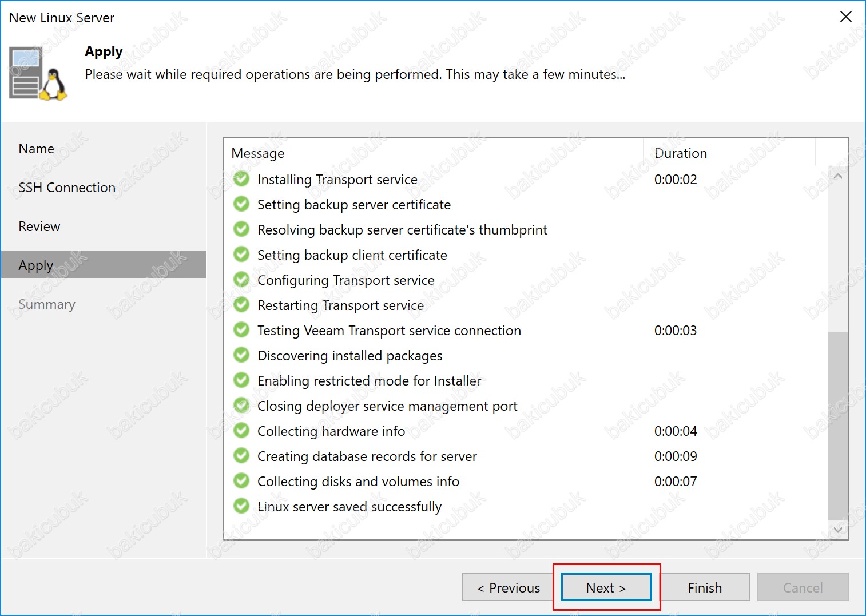Viewport: 866px width, 616px height.
Task: Select 'Testing Veeam Transport service connection' text
Action: click(x=389, y=331)
